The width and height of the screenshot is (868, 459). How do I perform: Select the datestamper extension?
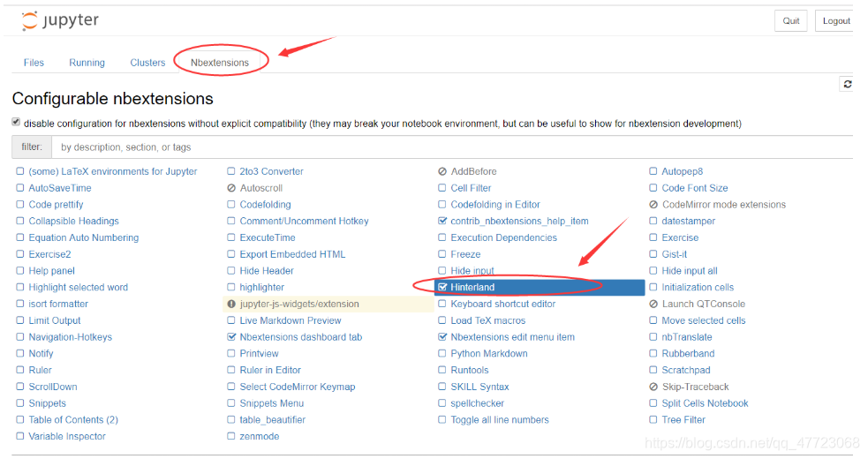click(x=688, y=222)
